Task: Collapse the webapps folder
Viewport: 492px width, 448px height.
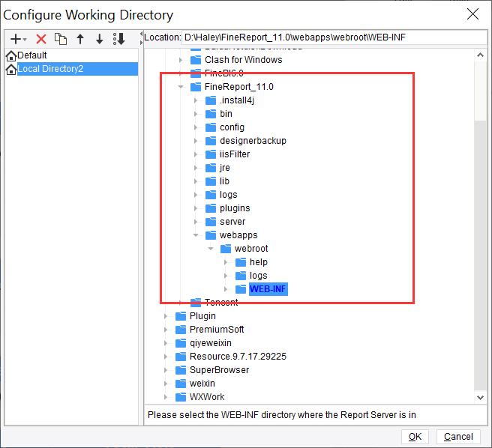Action: pyautogui.click(x=196, y=234)
